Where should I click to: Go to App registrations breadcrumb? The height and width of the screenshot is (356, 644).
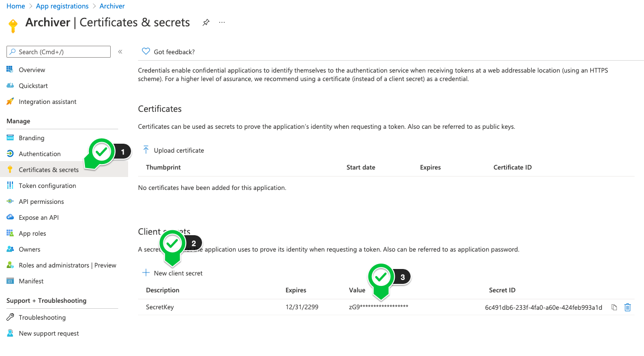pos(62,6)
